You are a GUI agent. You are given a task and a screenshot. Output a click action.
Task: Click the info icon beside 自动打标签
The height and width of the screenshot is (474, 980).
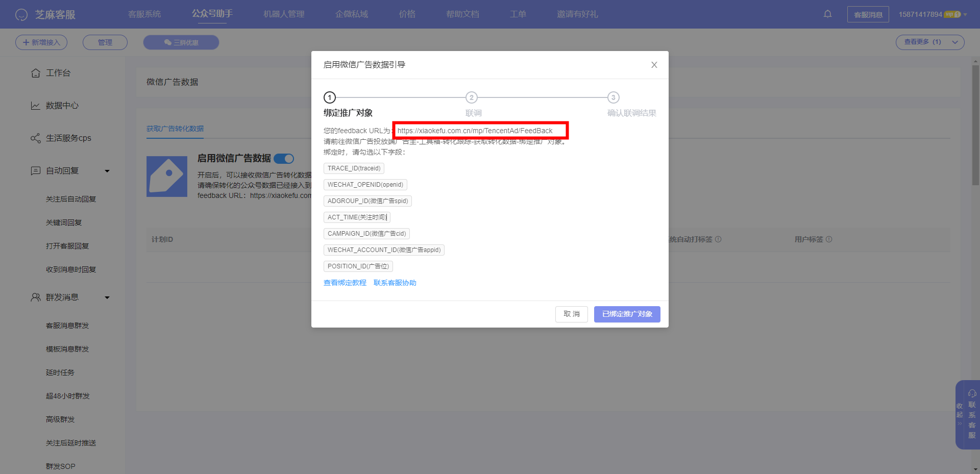pyautogui.click(x=718, y=239)
